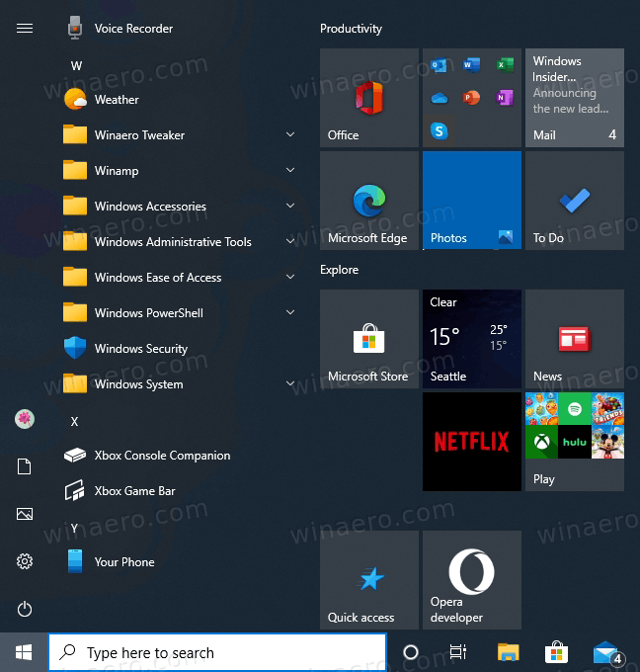Open Excel from the Office apps tile

(x=505, y=65)
